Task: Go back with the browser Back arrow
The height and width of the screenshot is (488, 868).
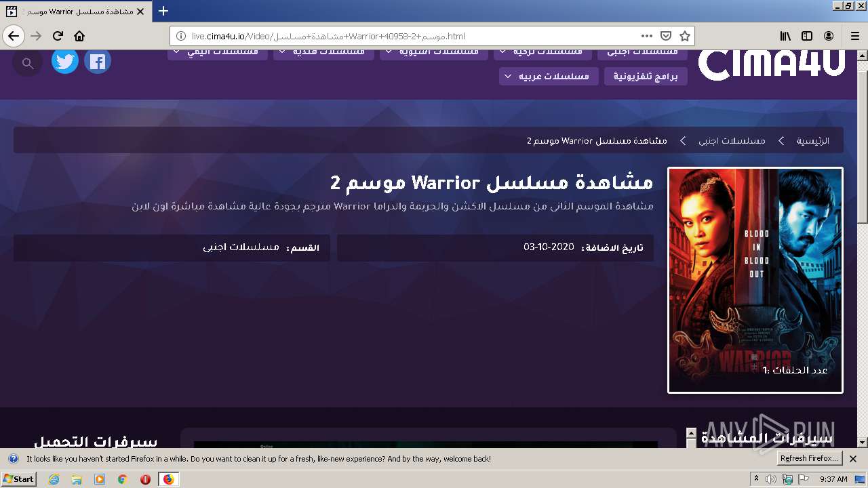Action: pos(14,36)
